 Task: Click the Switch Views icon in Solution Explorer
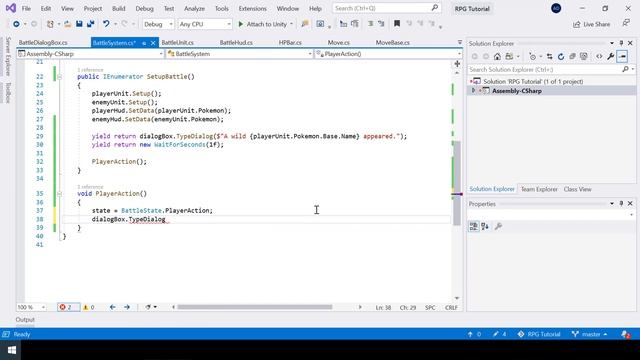(509, 57)
